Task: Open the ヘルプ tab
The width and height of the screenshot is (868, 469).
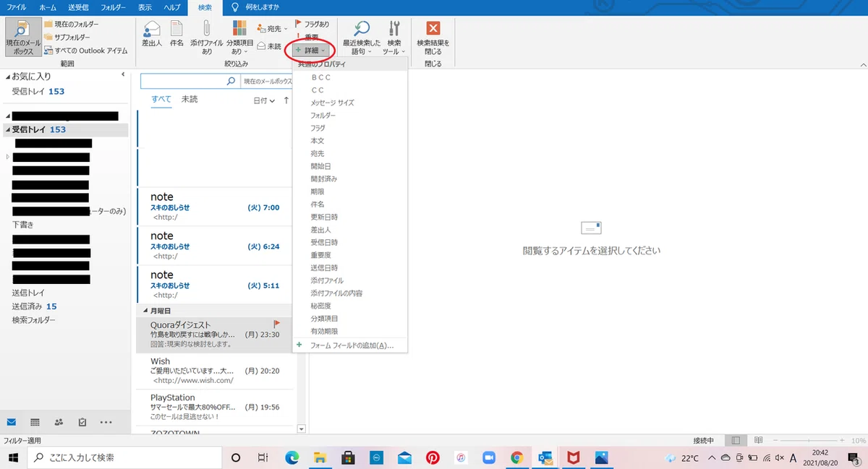Action: click(171, 7)
